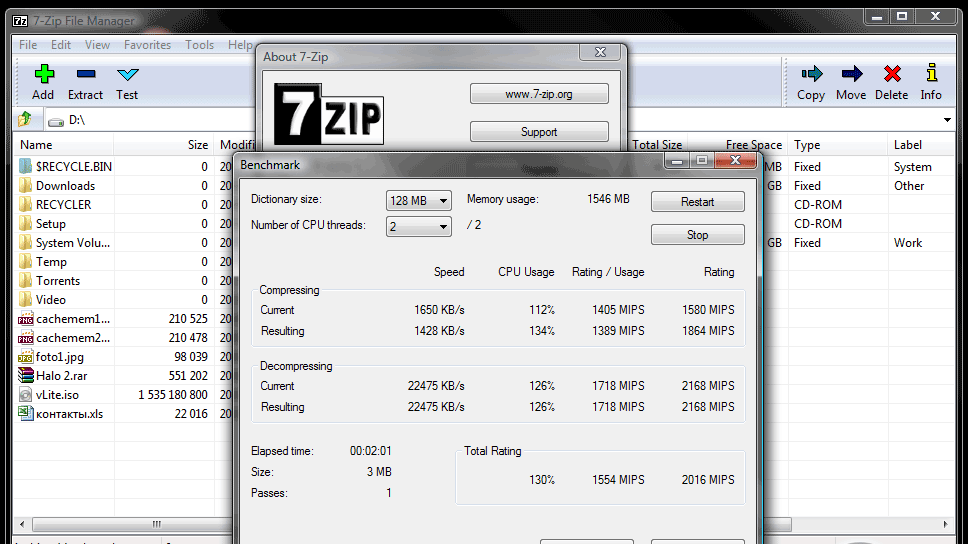Open the View menu

tap(97, 45)
